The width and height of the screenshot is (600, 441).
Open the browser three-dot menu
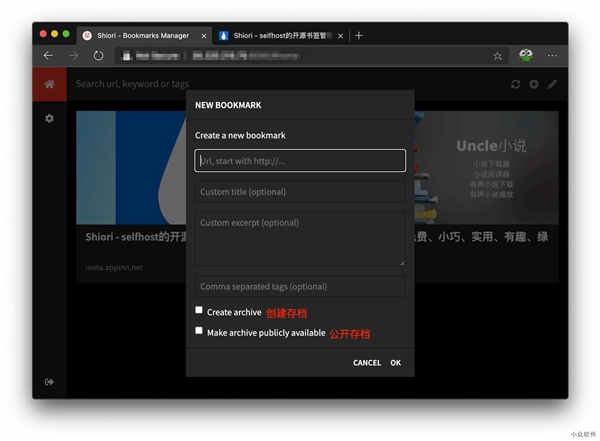(552, 56)
